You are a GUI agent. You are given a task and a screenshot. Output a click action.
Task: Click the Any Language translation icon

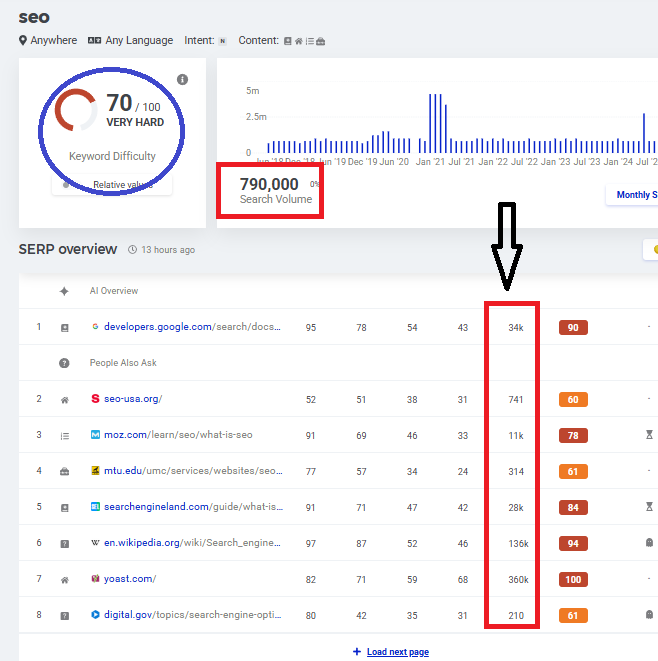click(x=94, y=41)
